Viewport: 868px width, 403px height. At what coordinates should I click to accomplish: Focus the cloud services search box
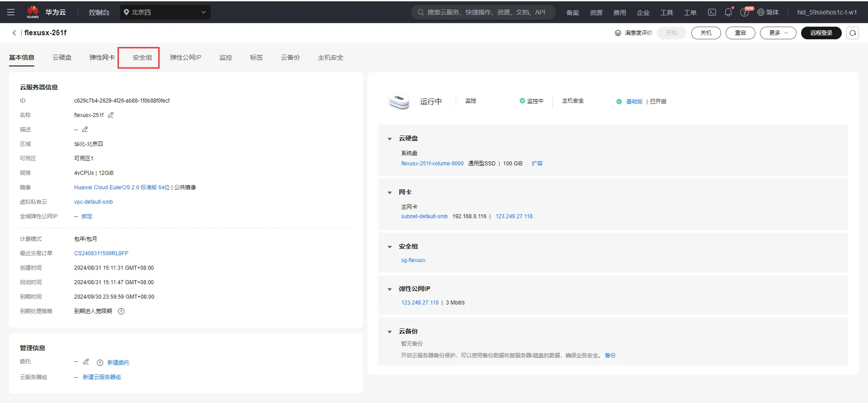pyautogui.click(x=483, y=12)
